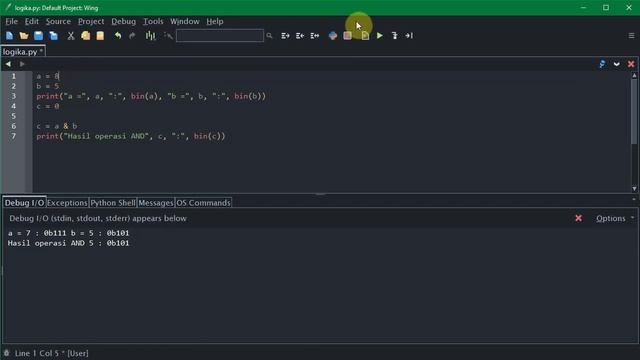Open the Options dropdown in Debug I/O
Viewport: 640px width, 360px height.
point(614,218)
